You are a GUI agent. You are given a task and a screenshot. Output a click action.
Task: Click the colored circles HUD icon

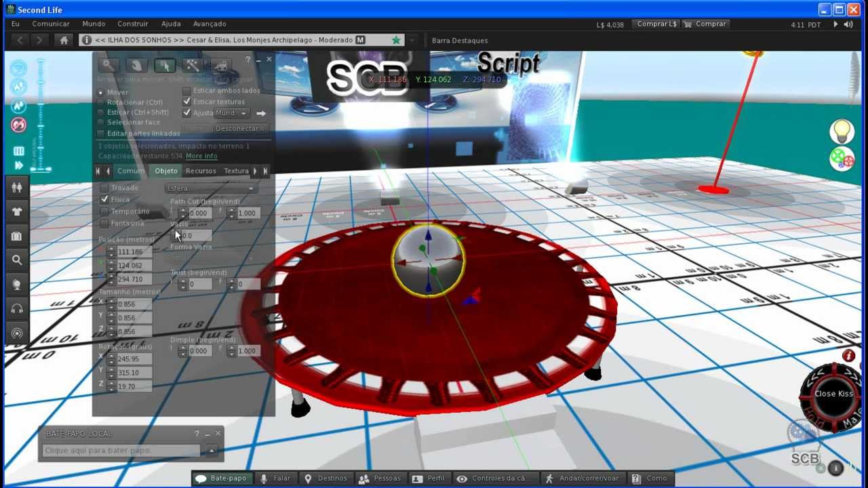(x=842, y=159)
